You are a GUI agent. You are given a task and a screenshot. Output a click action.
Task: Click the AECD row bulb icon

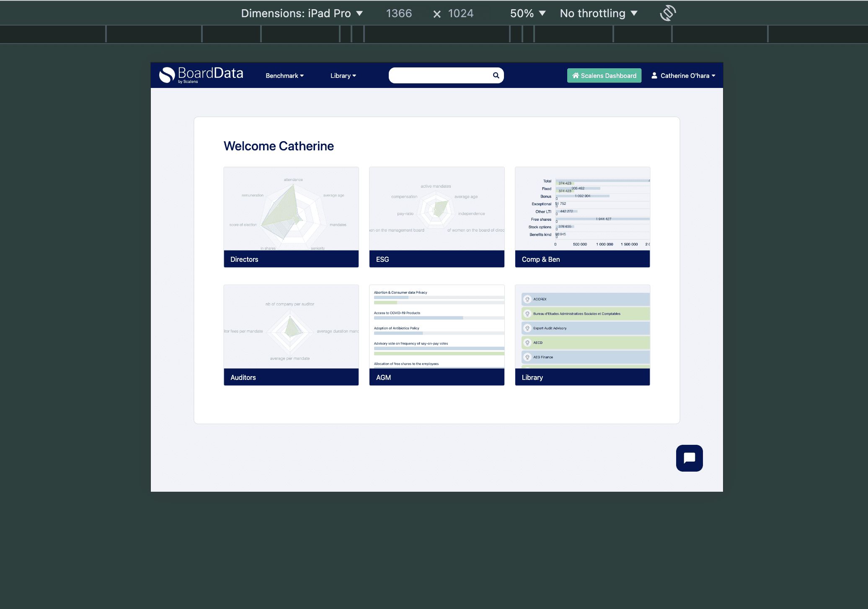[527, 343]
